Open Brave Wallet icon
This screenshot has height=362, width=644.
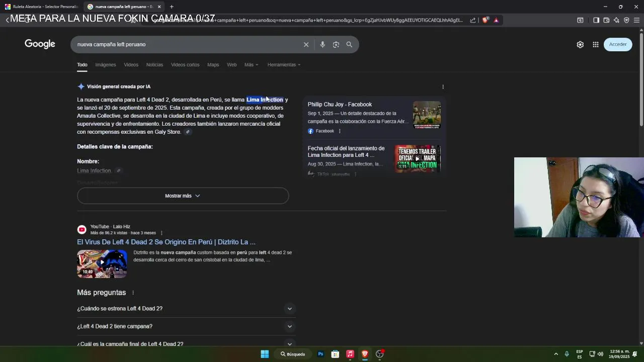[606, 20]
